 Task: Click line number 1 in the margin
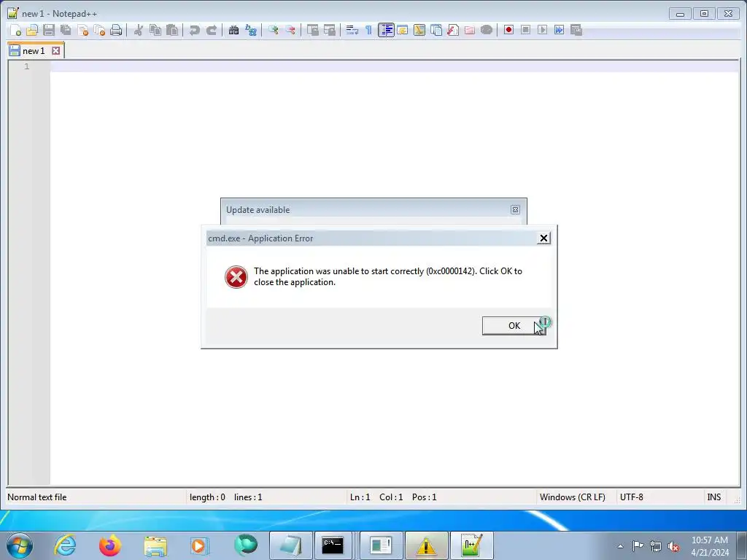point(27,66)
